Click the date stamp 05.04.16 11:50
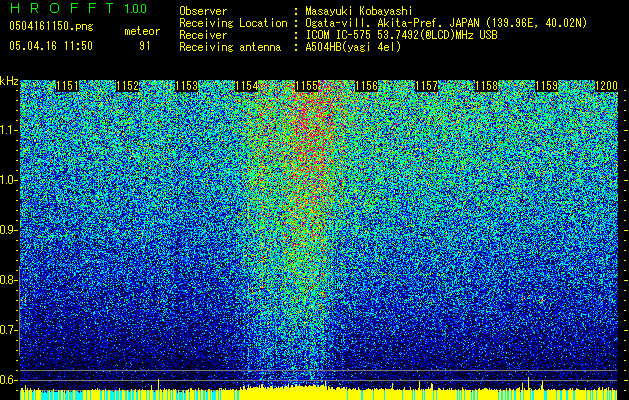 tap(51, 46)
